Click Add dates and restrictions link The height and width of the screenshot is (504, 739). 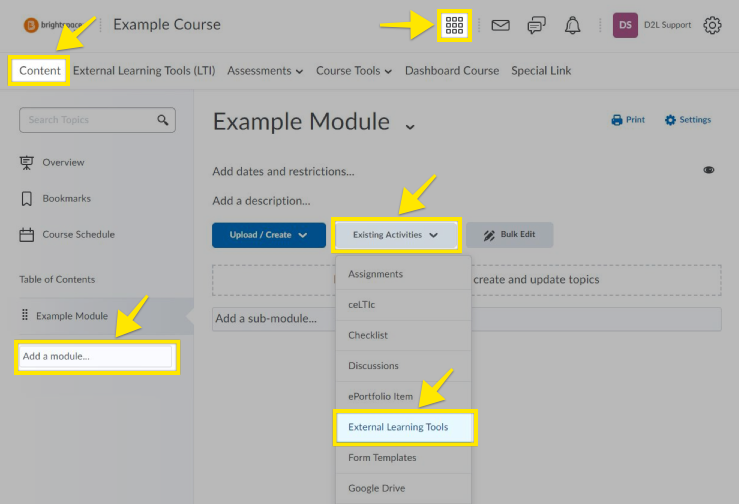(x=283, y=171)
